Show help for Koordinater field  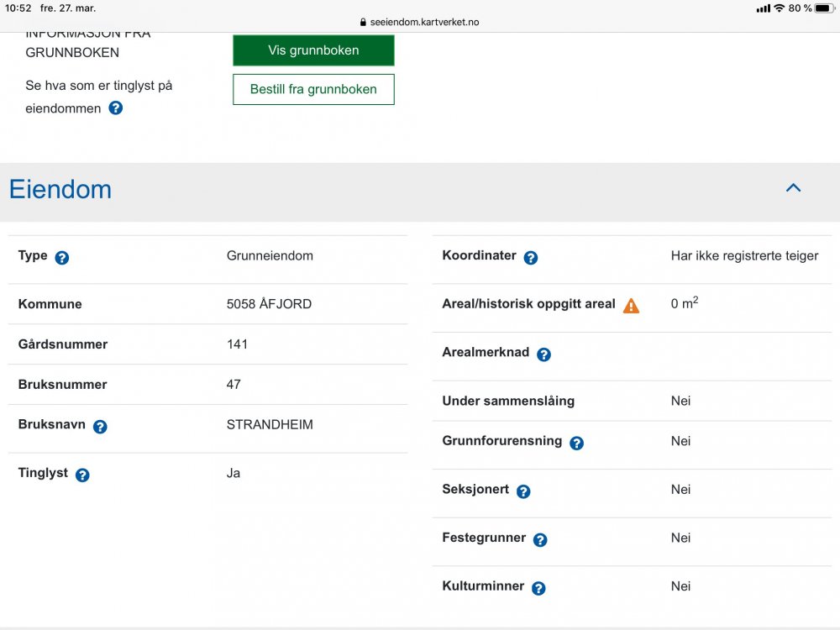(x=531, y=258)
